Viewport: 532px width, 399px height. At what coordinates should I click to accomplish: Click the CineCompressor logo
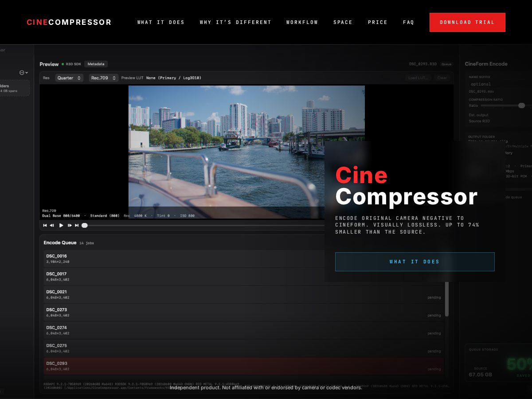[69, 22]
